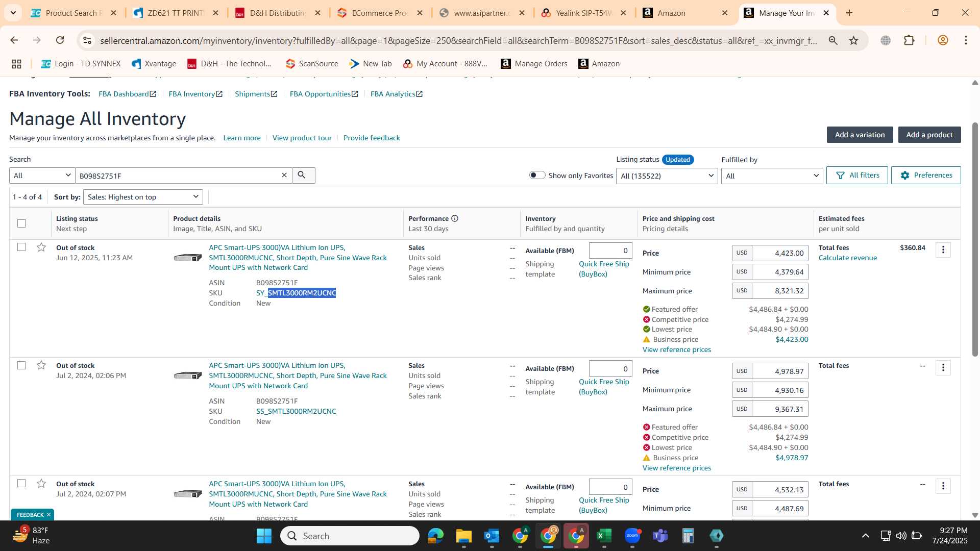The width and height of the screenshot is (980, 551).
Task: Open the Sort by Sales: Highest on top dropdown
Action: coord(143,197)
